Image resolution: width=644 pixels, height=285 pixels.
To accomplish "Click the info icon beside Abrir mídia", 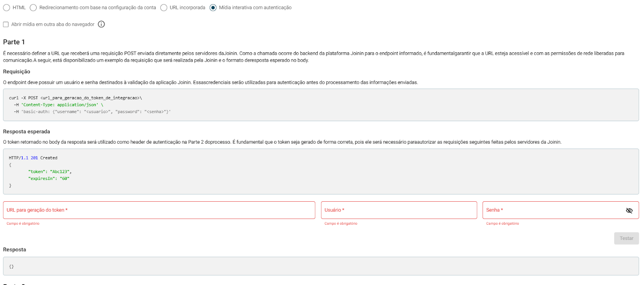I will pos(101,24).
